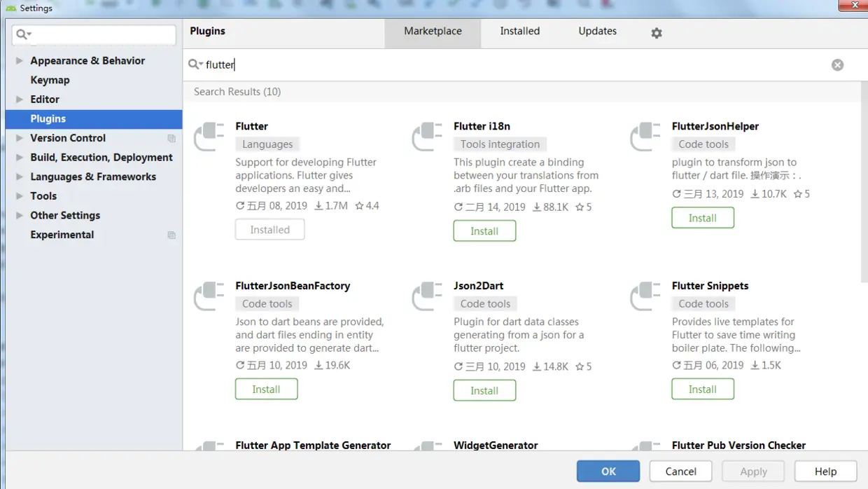Click the Android Studio icon in title bar
The height and width of the screenshot is (489, 868).
click(10, 8)
